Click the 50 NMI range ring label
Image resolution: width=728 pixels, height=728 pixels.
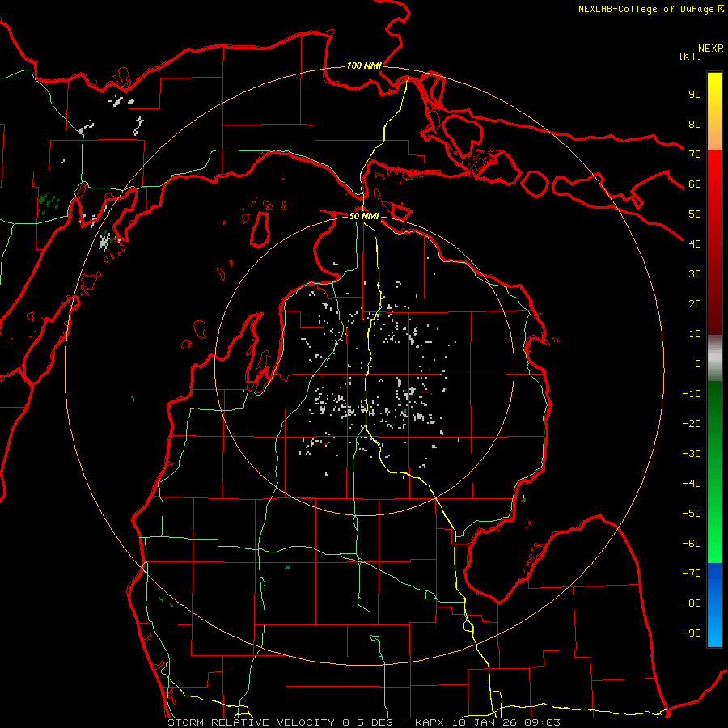364,216
